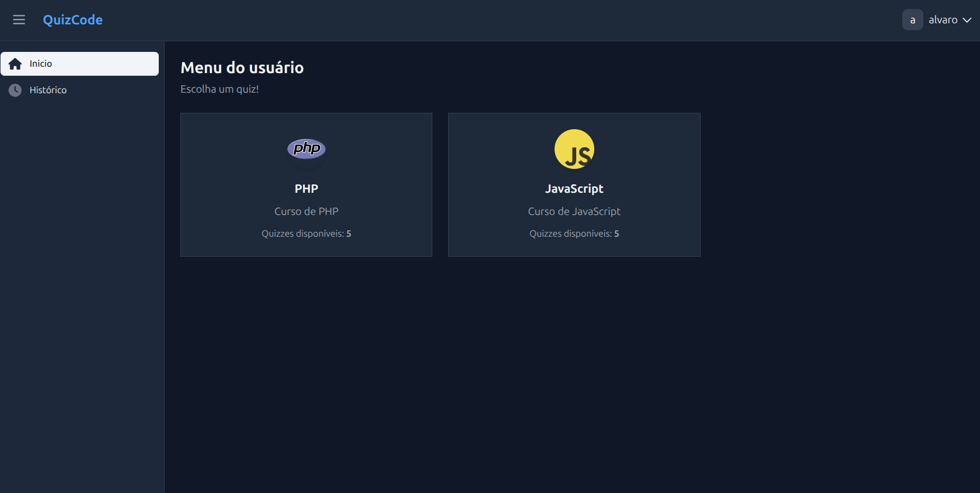The image size is (980, 493).
Task: Click the 'Curso de PHP' description
Action: 306,211
